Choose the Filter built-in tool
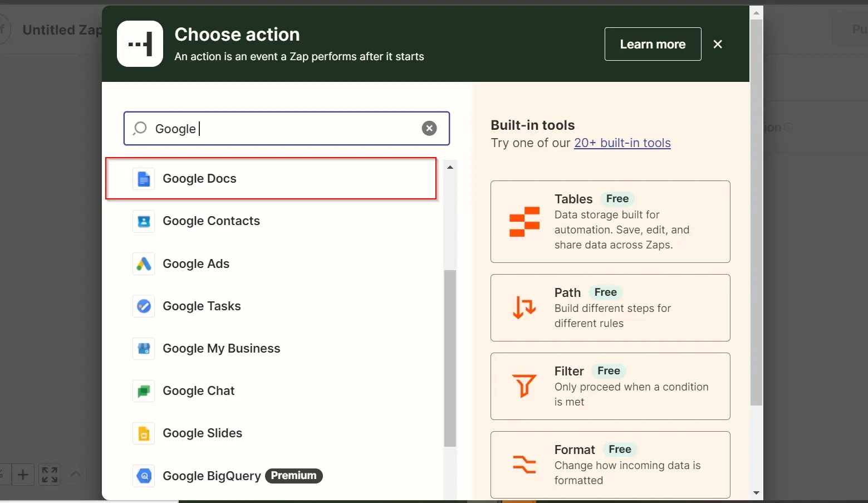The height and width of the screenshot is (503, 868). (x=610, y=386)
